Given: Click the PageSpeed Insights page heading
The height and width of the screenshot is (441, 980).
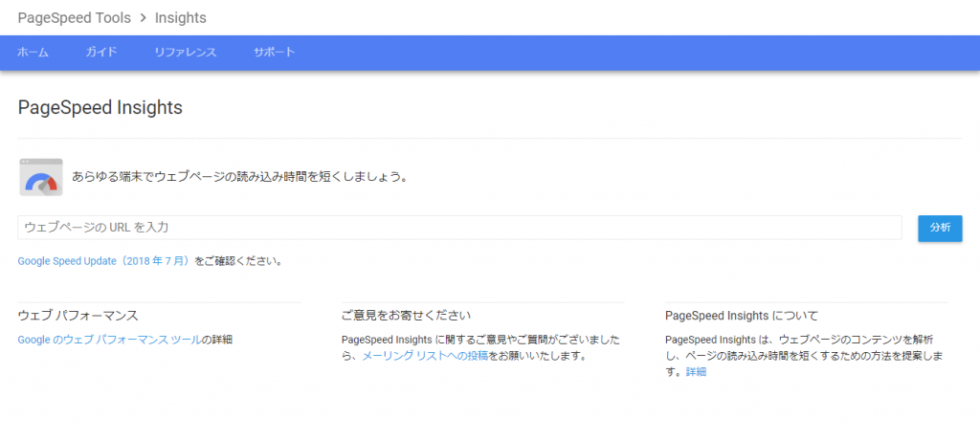Looking at the screenshot, I should (100, 107).
